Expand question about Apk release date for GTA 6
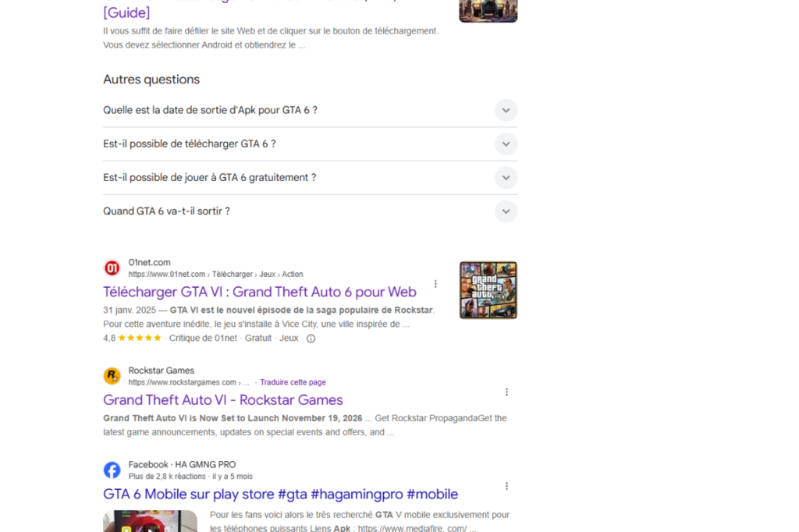This screenshot has height=532, width=799. point(310,110)
